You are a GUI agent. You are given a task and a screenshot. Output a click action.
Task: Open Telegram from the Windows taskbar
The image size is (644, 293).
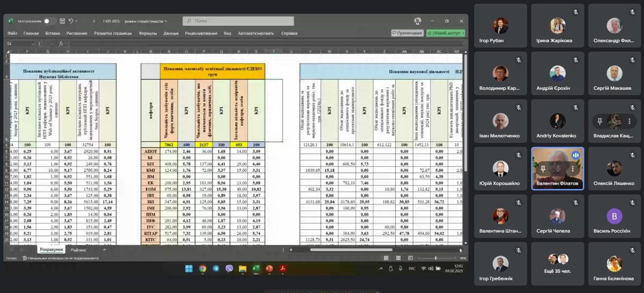pos(216,269)
